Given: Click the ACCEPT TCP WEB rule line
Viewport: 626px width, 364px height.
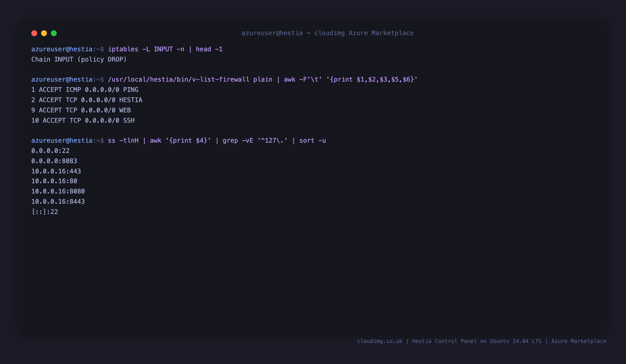Looking at the screenshot, I should (81, 110).
